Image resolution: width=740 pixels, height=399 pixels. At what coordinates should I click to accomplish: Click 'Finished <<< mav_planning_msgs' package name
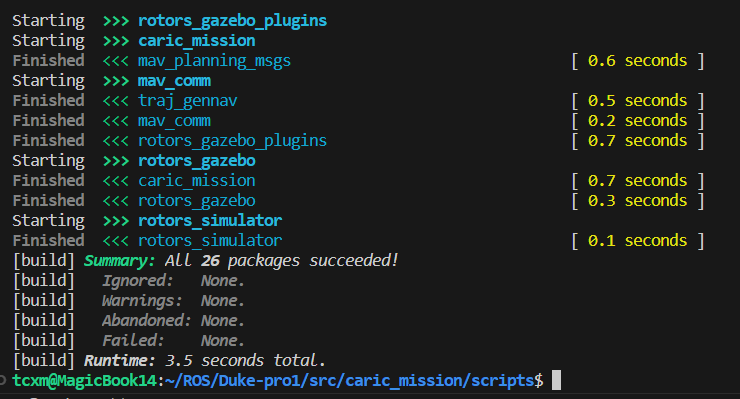coord(214,61)
